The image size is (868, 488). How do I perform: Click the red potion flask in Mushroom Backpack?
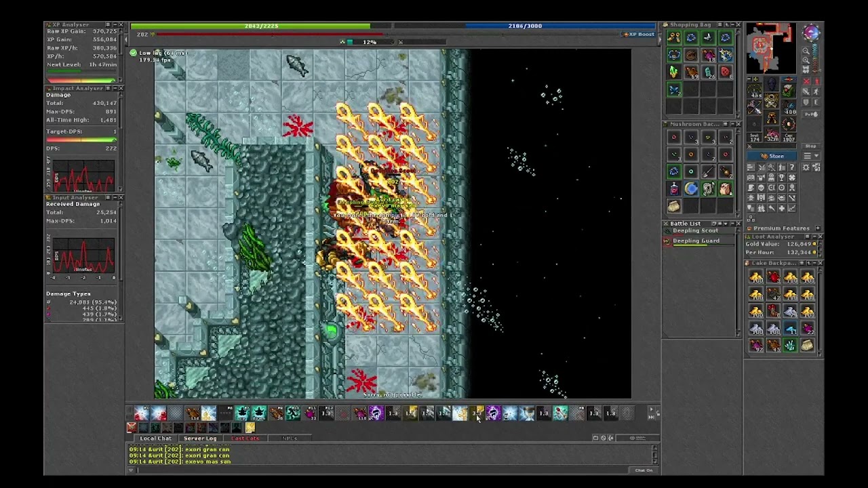(673, 189)
